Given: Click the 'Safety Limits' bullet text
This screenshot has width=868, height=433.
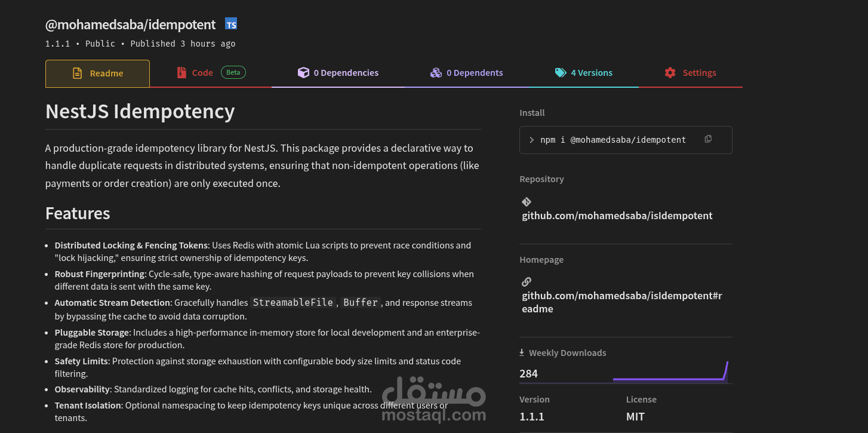Looking at the screenshot, I should tap(258, 367).
